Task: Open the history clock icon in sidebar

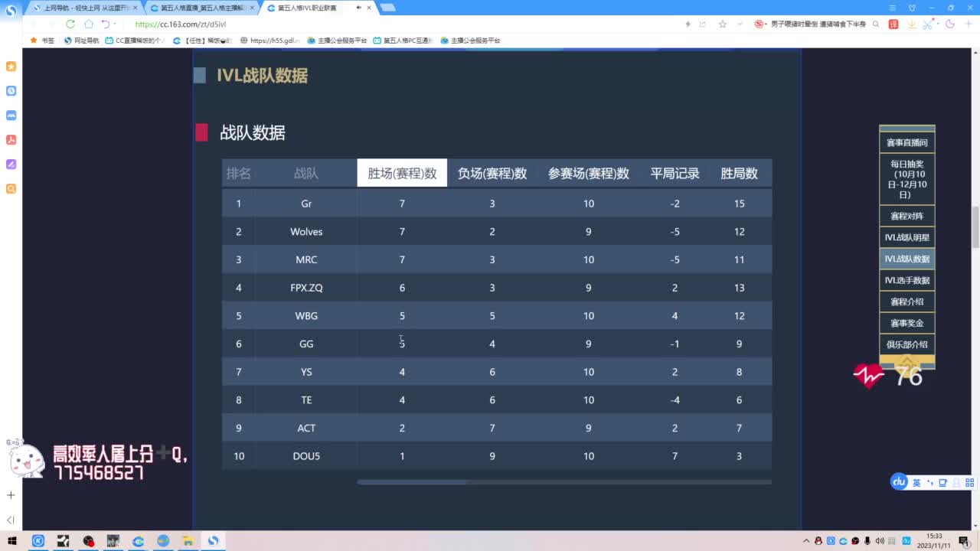Action: pyautogui.click(x=11, y=90)
